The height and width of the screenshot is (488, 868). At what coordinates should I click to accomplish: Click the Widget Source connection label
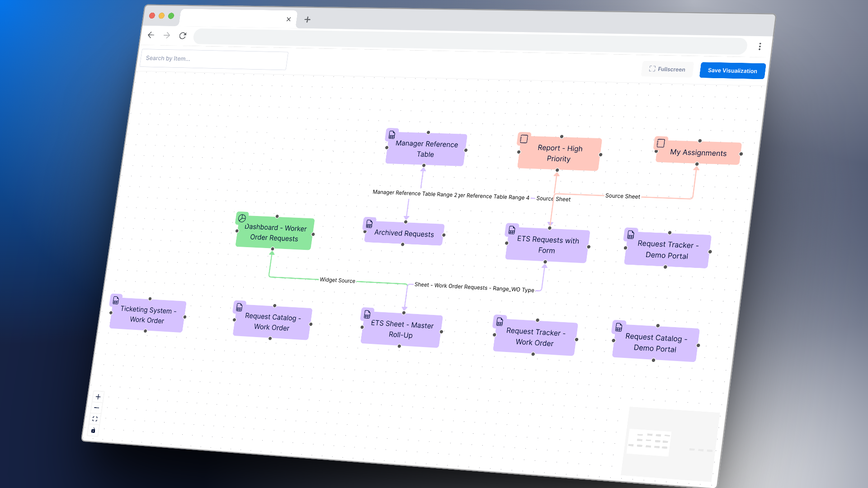(337, 281)
